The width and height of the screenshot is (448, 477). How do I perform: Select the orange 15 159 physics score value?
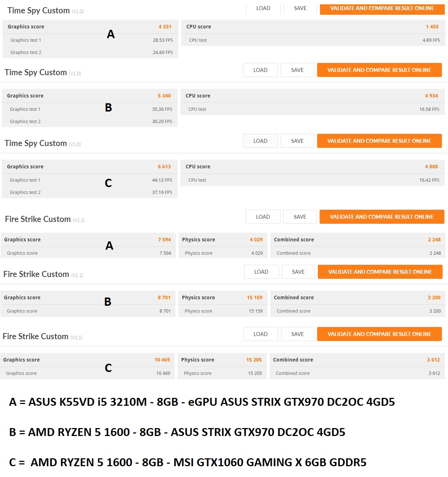(255, 297)
